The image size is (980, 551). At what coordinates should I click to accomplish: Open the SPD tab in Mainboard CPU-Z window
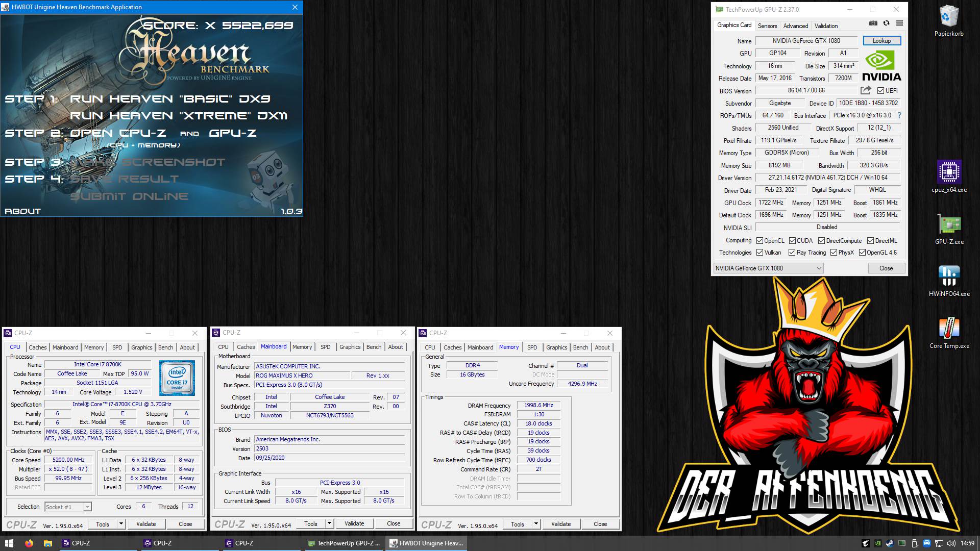pos(326,347)
